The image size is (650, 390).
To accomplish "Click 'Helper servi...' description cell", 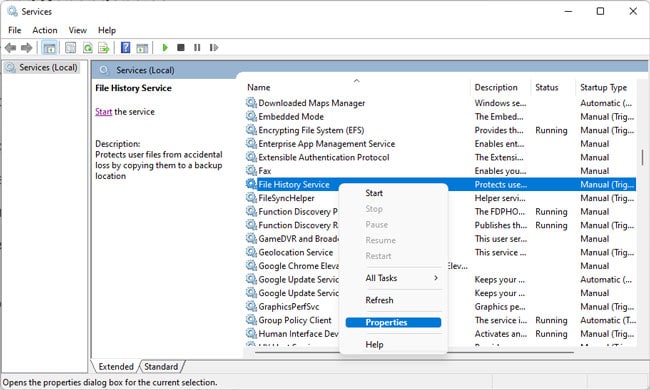I will [500, 198].
